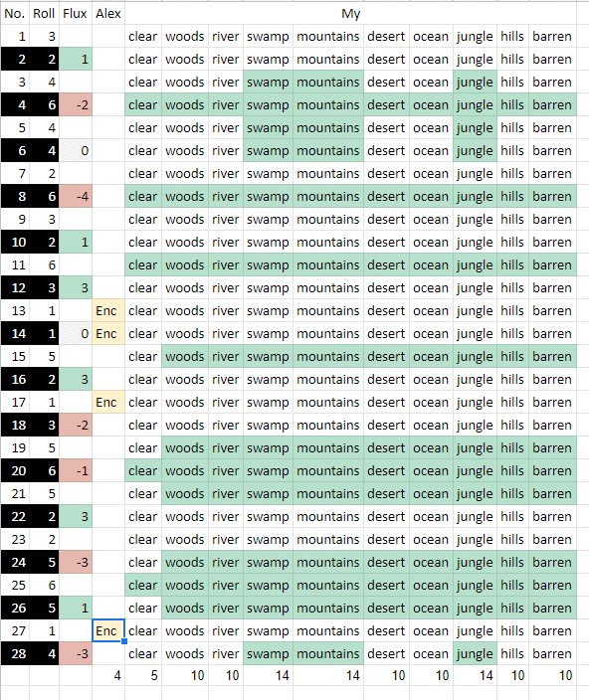Screen dimensions: 589x700
Task: Click the 'Enc' cell in row 13
Action: point(108,310)
